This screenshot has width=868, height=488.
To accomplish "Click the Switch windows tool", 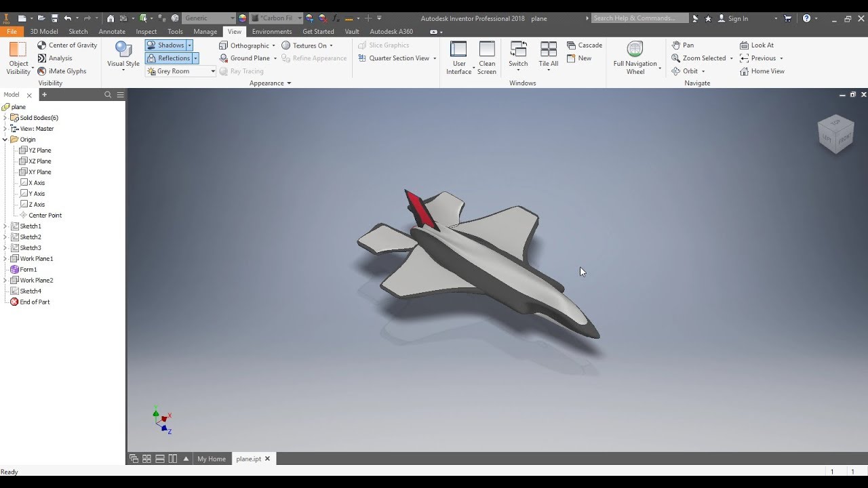I will click(x=518, y=57).
